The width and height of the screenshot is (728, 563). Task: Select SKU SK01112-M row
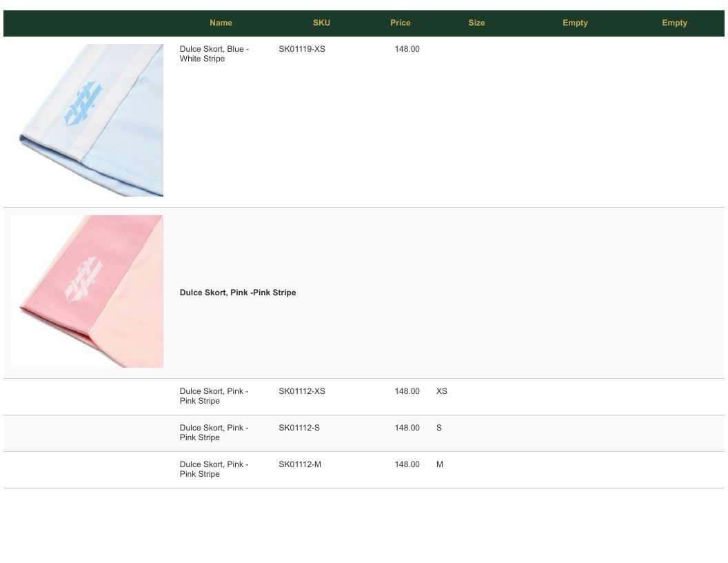[x=364, y=470]
